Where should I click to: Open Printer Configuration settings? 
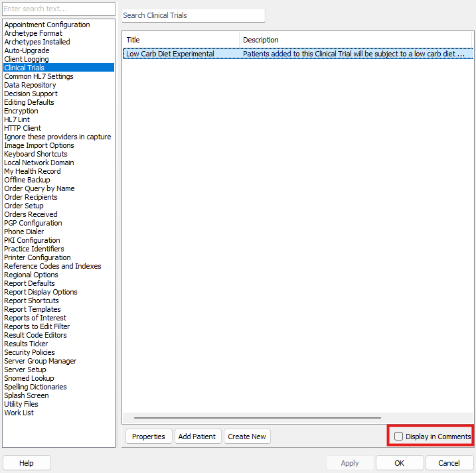point(37,257)
